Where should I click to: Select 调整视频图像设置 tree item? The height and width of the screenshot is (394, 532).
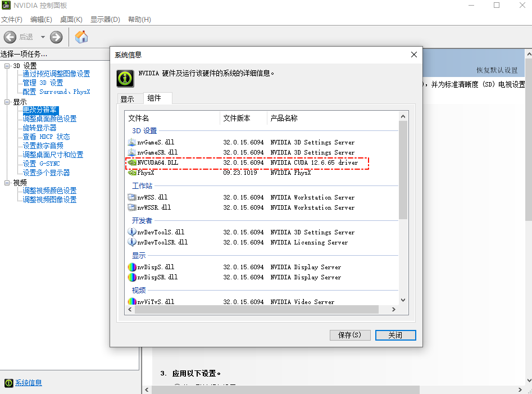[49, 200]
